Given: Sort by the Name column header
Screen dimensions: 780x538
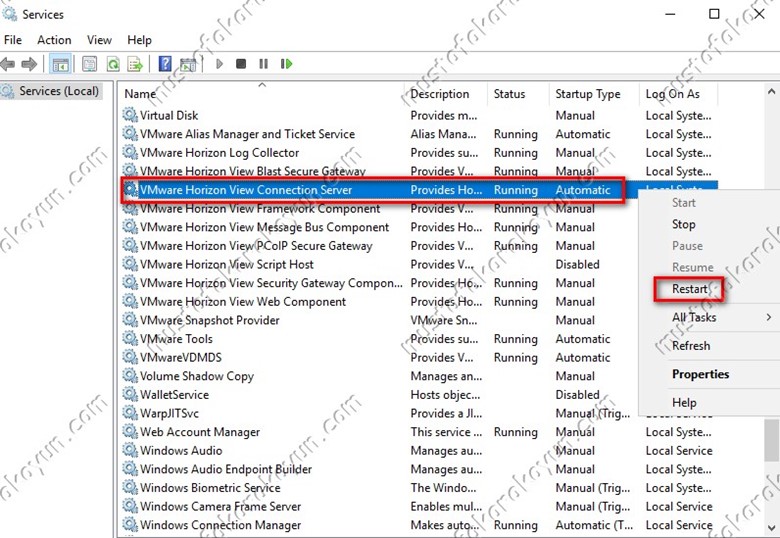Looking at the screenshot, I should tap(262, 93).
